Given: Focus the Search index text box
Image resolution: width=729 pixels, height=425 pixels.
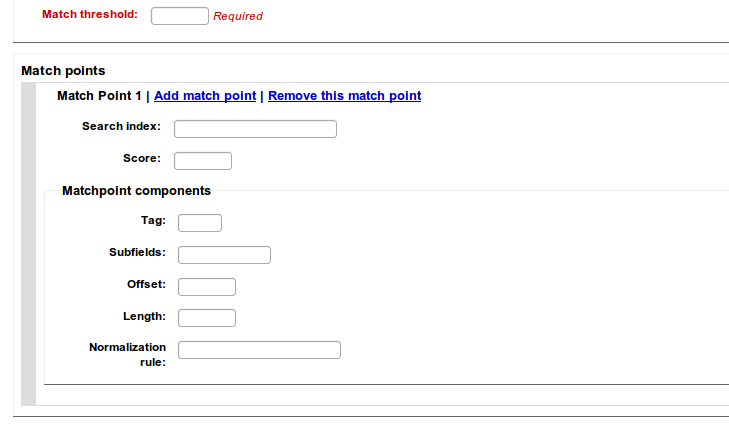Looking at the screenshot, I should [x=255, y=129].
